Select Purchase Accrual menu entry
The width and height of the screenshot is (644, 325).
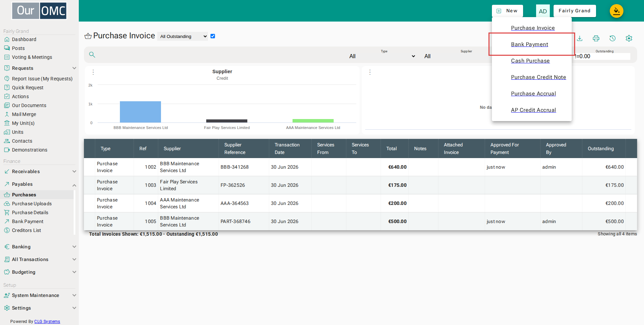tap(533, 94)
